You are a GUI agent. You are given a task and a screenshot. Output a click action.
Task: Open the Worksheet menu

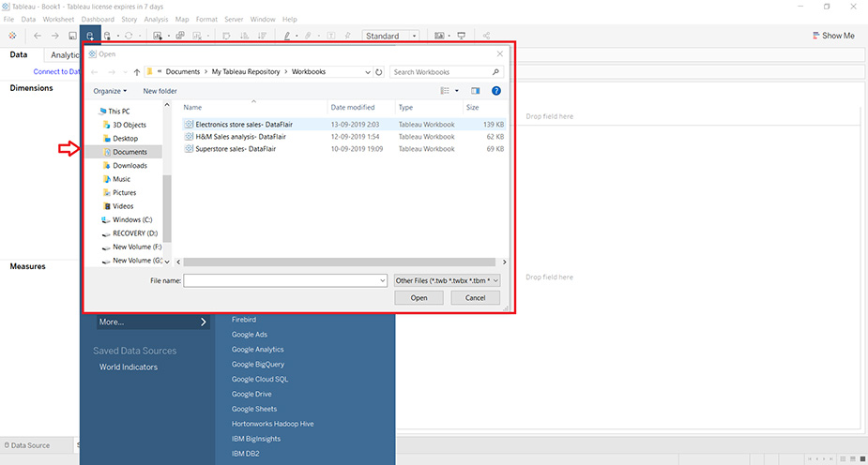coord(58,19)
